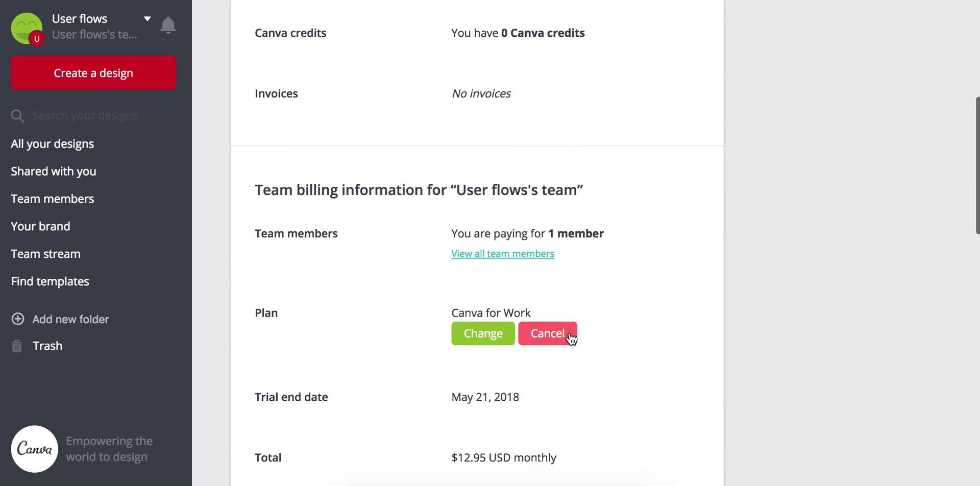Screen dimensions: 980x486
Task: Click the Team billing information heading
Action: pos(419,190)
